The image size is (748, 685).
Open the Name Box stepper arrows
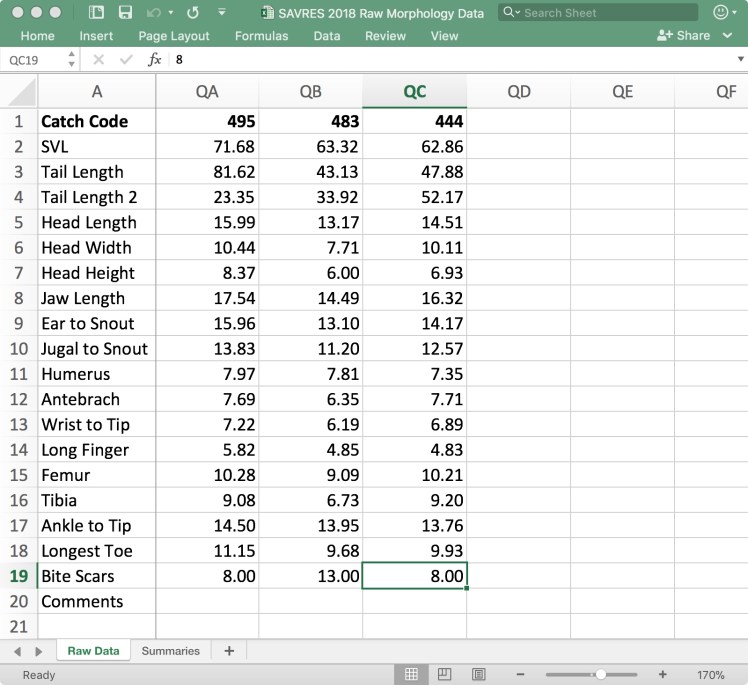click(x=72, y=60)
